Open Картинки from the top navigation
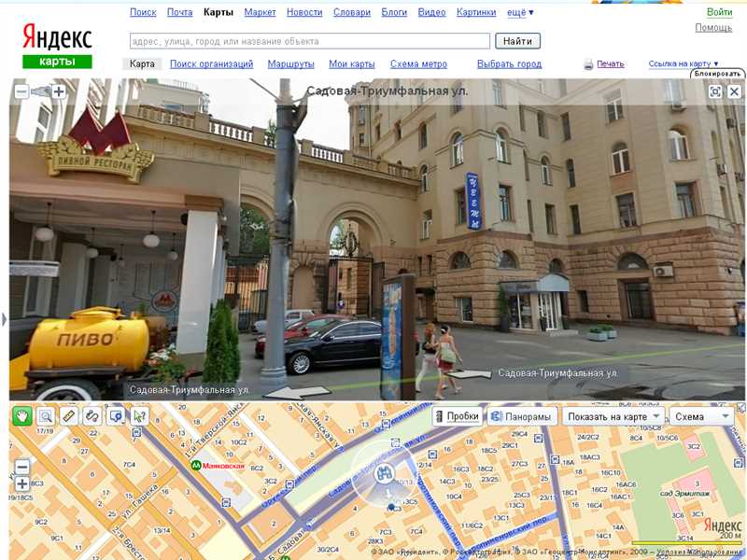747x560 pixels. (476, 12)
